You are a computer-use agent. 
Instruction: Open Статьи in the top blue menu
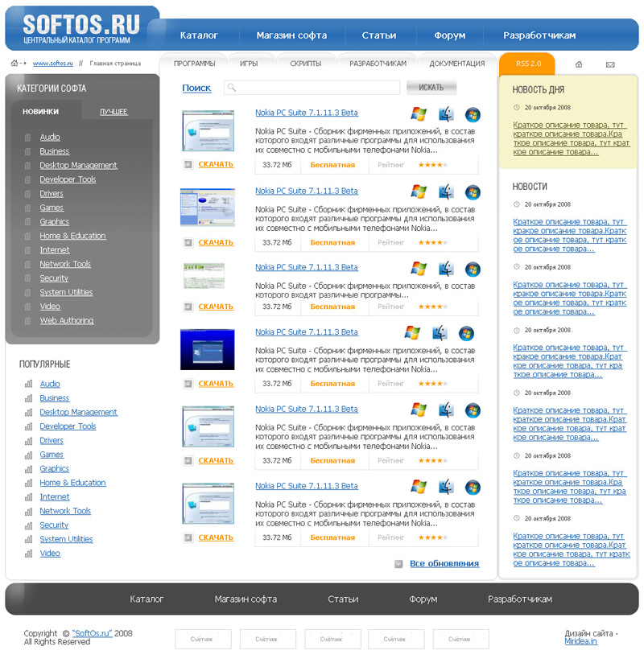[379, 35]
